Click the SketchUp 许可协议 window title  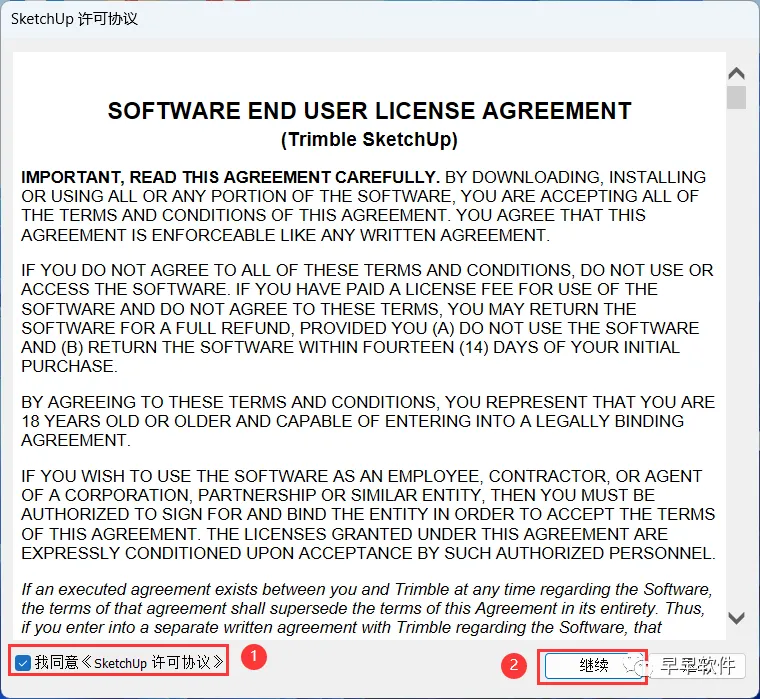pos(75,19)
